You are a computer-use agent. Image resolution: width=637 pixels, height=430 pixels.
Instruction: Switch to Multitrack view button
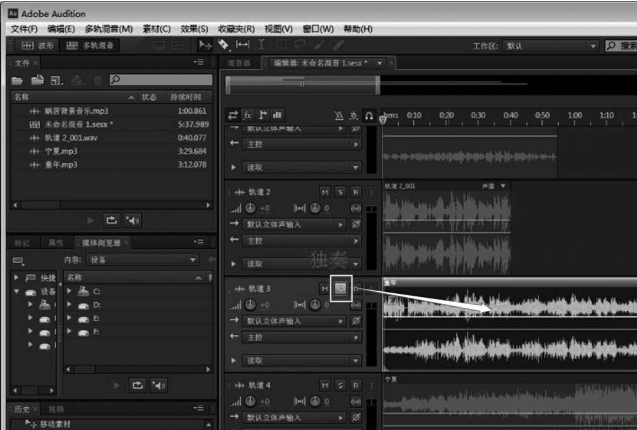coord(90,45)
